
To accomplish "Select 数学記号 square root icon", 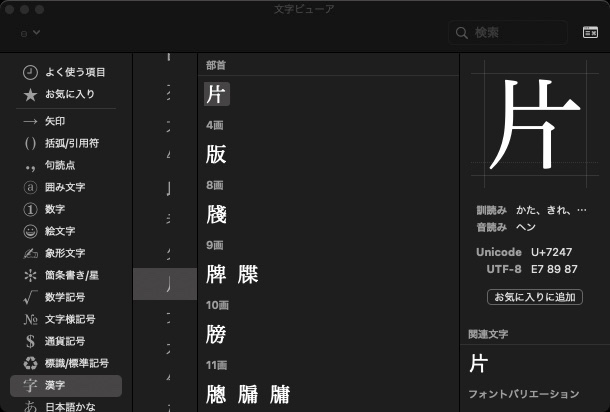I will coord(30,297).
